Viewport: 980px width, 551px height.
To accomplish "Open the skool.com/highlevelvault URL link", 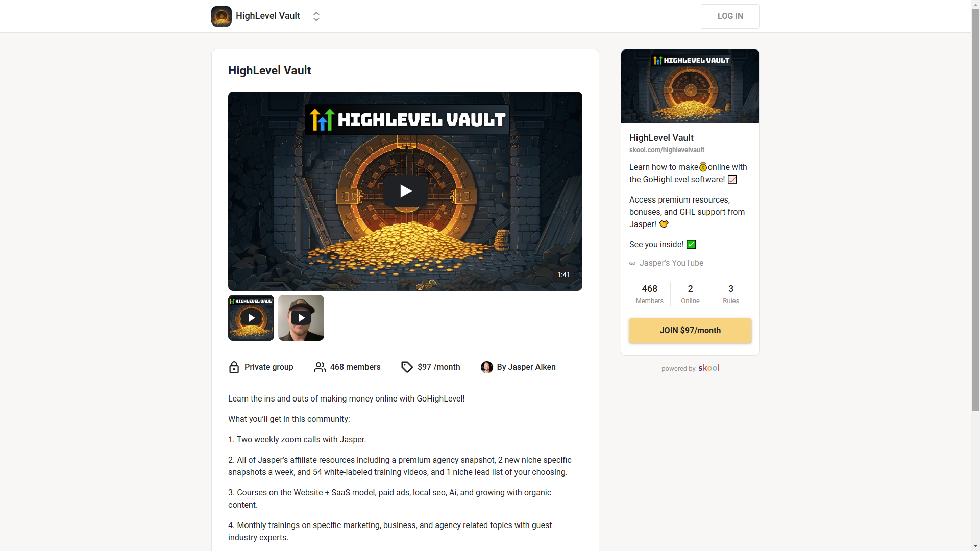I will (x=667, y=150).
